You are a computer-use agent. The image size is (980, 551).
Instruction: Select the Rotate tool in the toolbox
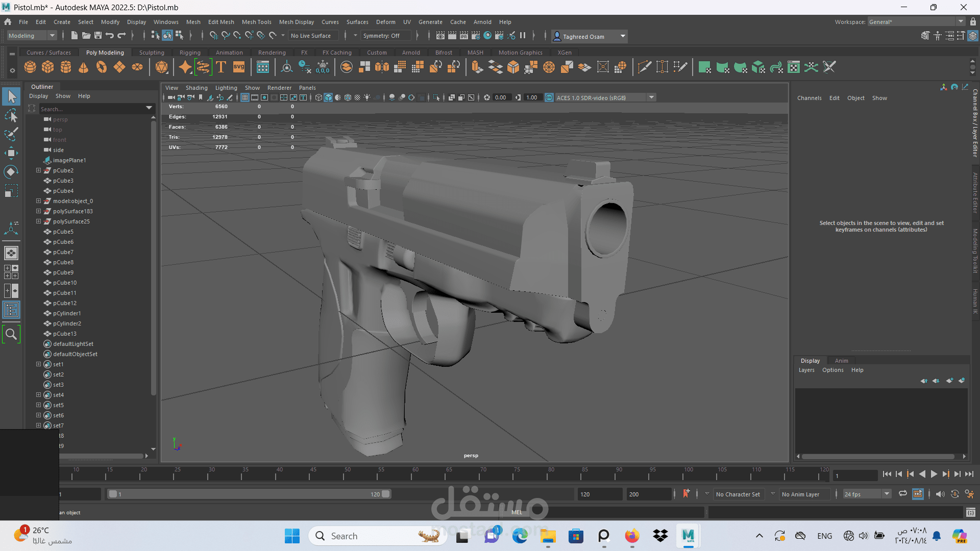[x=11, y=172]
